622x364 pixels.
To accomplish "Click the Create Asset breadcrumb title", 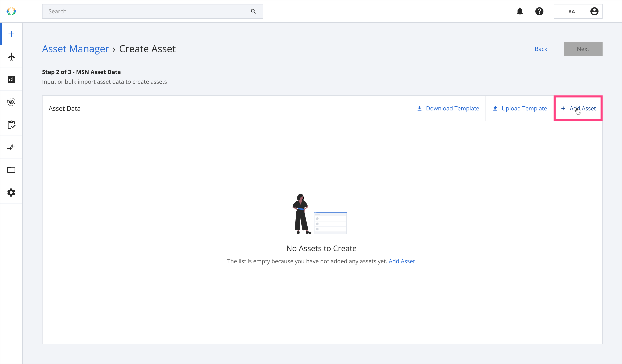I will pyautogui.click(x=147, y=49).
